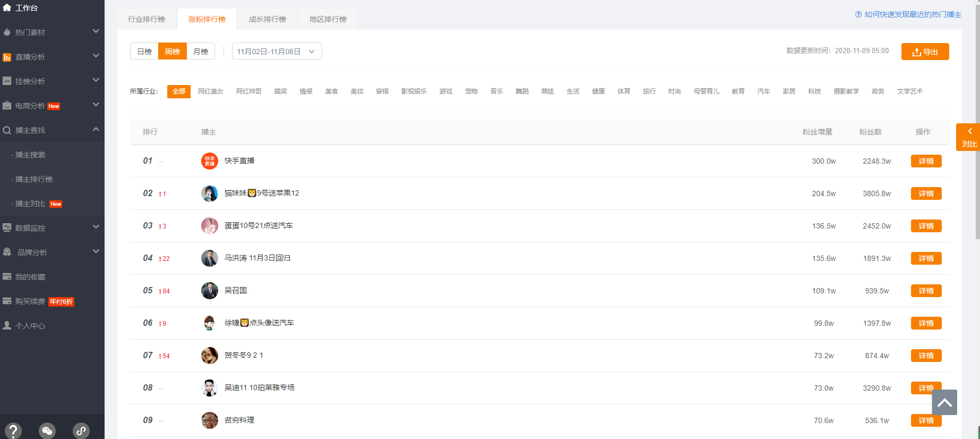This screenshot has height=439, width=980.
Task: Select the 月榜 monthly ranking toggle
Action: click(201, 51)
